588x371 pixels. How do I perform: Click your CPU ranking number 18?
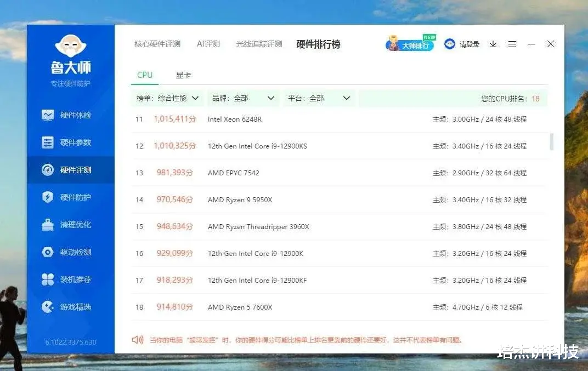535,98
